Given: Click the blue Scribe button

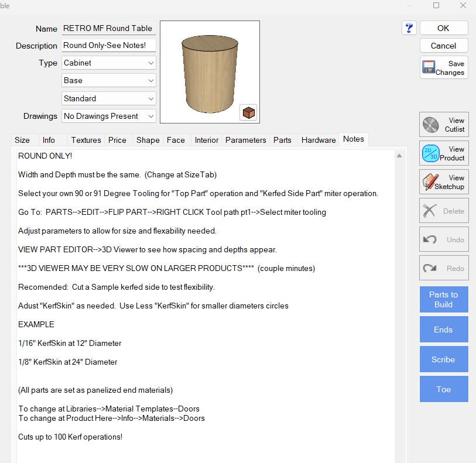Looking at the screenshot, I should [443, 359].
